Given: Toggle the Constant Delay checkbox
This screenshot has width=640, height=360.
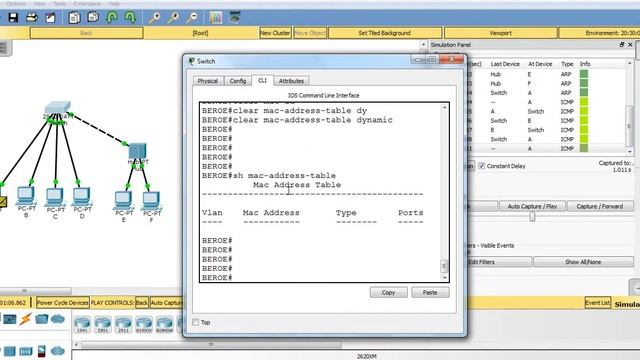Looking at the screenshot, I should coord(482,166).
